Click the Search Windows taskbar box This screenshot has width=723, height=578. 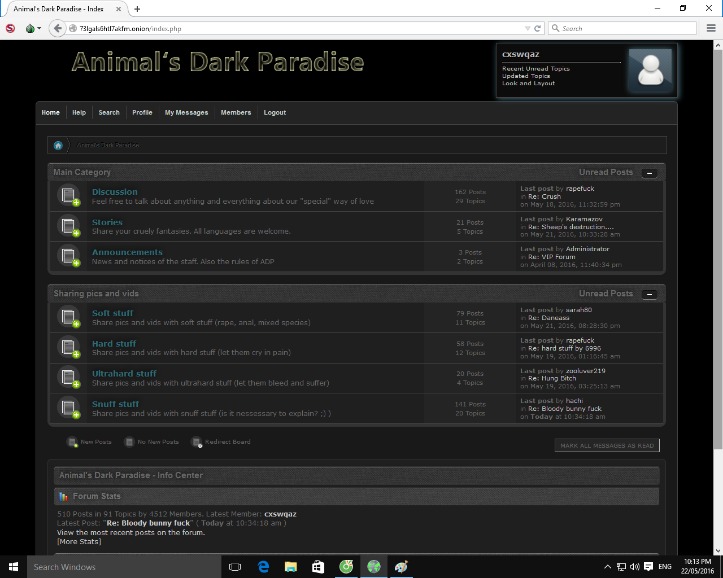[x=124, y=567]
